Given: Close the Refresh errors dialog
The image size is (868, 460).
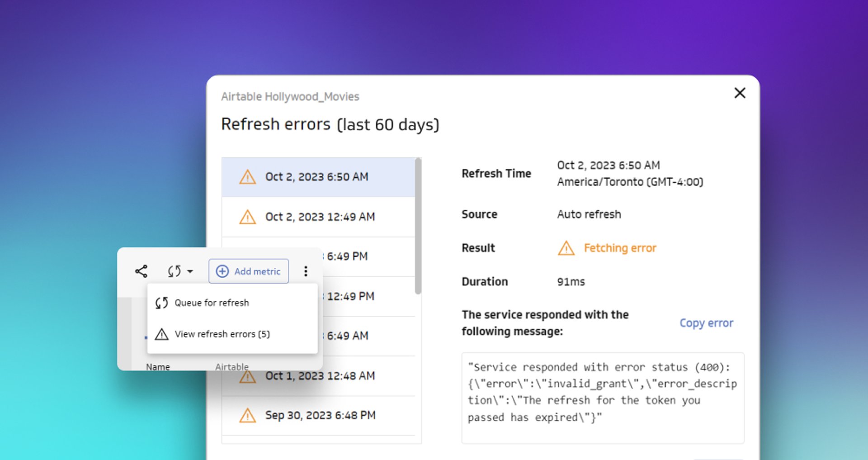Looking at the screenshot, I should click(x=740, y=93).
